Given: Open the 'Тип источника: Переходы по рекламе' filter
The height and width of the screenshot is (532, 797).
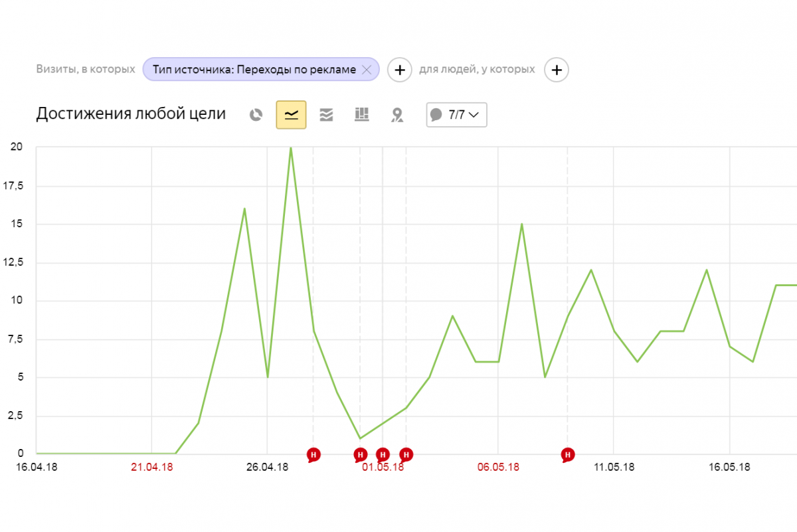Looking at the screenshot, I should 254,69.
